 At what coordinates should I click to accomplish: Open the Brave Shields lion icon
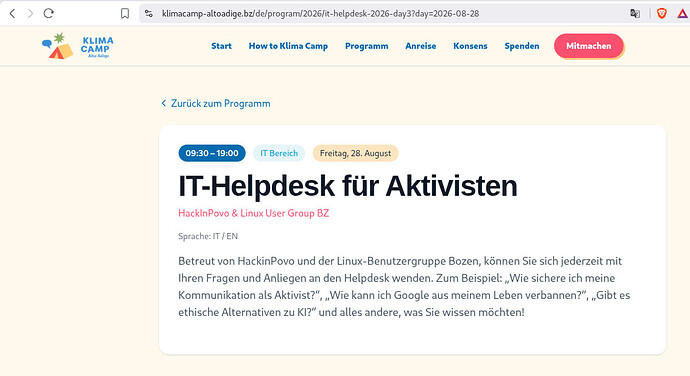pos(661,14)
